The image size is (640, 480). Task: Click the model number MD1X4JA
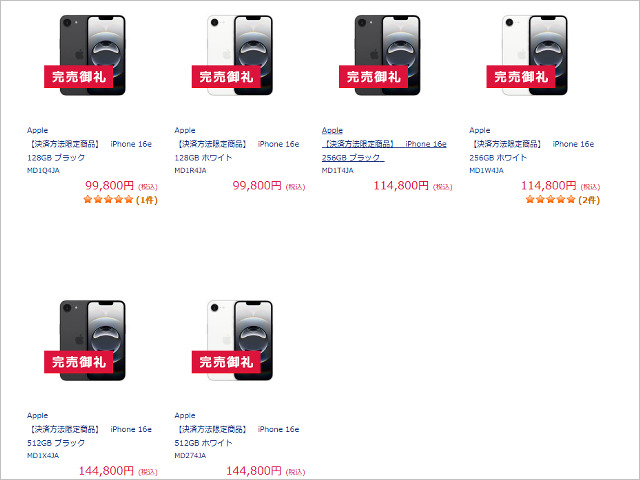coord(43,455)
